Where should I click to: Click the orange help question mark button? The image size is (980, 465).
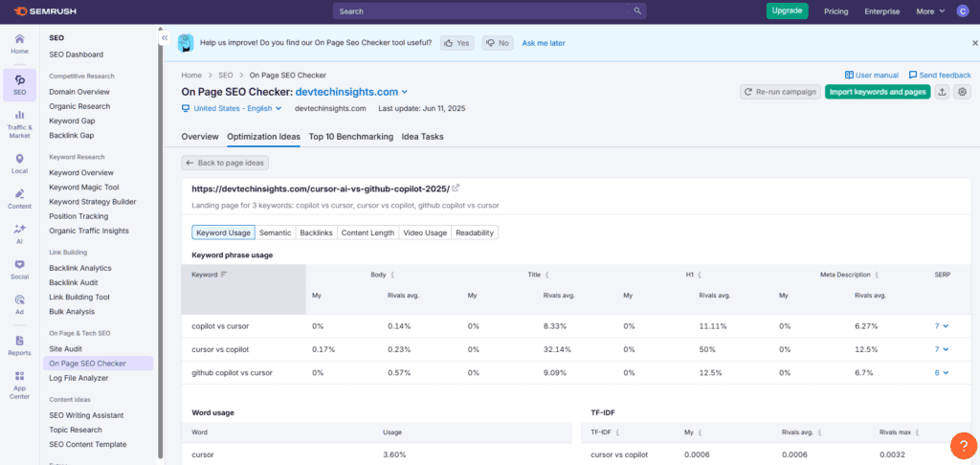pyautogui.click(x=963, y=446)
